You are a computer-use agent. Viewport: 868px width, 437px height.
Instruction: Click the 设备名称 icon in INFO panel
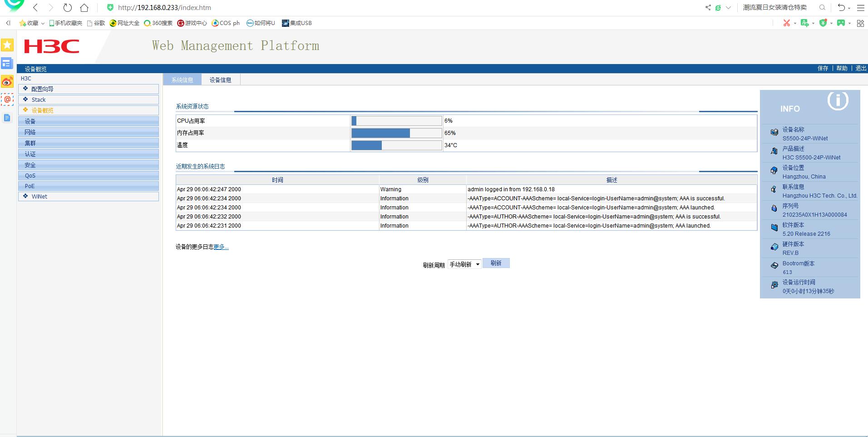[774, 132]
